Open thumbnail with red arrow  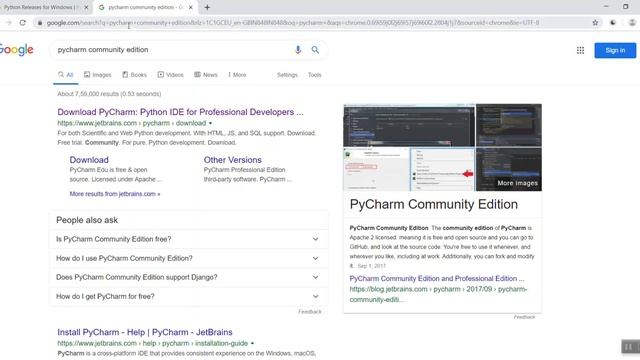click(x=442, y=169)
